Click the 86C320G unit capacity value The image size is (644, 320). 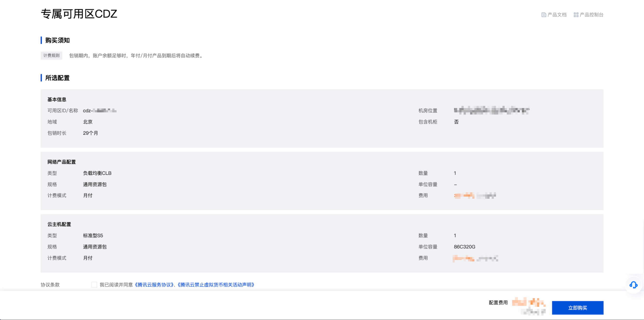coord(464,247)
